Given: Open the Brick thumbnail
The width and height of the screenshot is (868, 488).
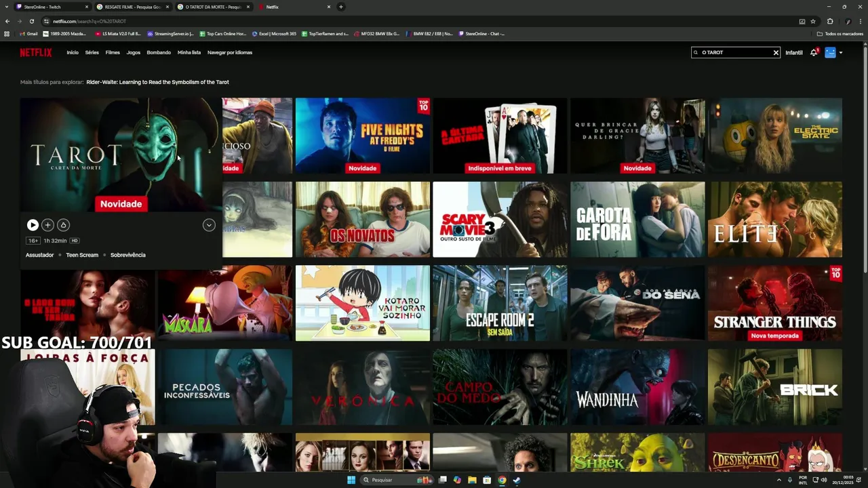Looking at the screenshot, I should [x=775, y=387].
